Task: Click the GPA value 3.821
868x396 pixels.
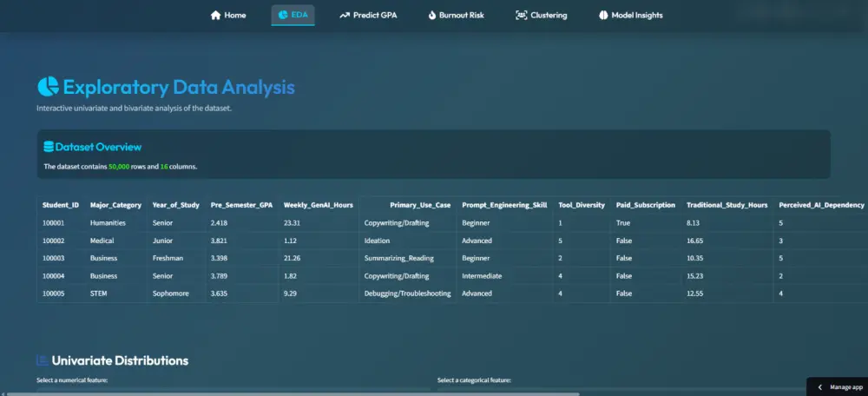Action: pyautogui.click(x=241, y=241)
